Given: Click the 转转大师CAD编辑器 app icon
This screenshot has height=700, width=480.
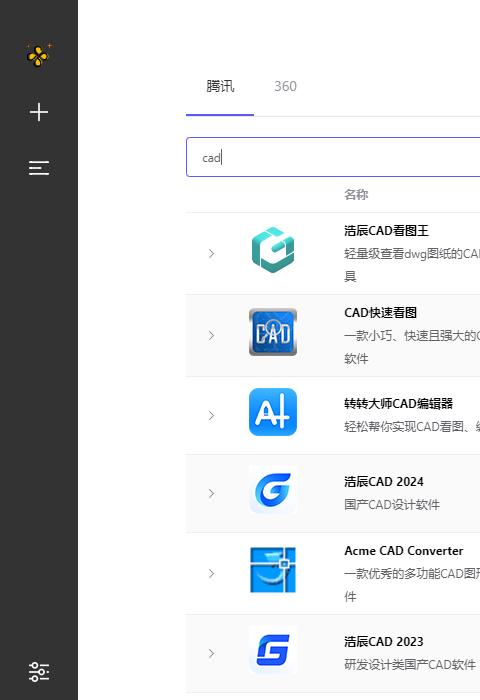Looking at the screenshot, I should click(x=273, y=412).
